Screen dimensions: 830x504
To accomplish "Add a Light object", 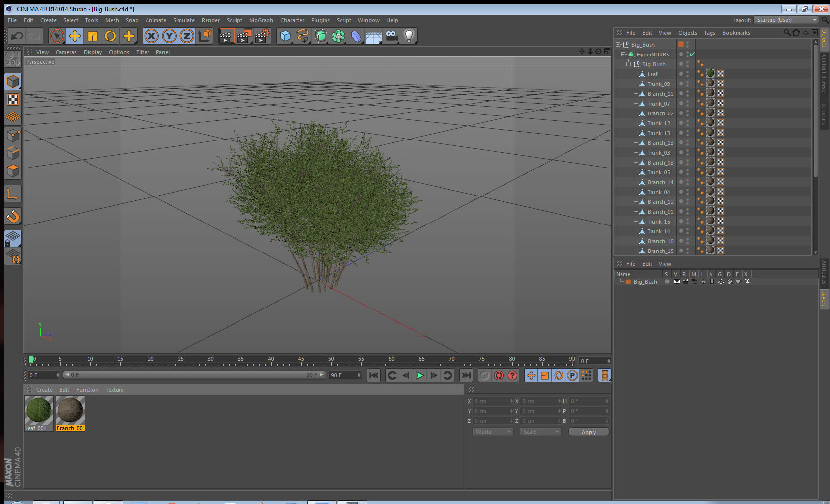I will pyautogui.click(x=409, y=36).
